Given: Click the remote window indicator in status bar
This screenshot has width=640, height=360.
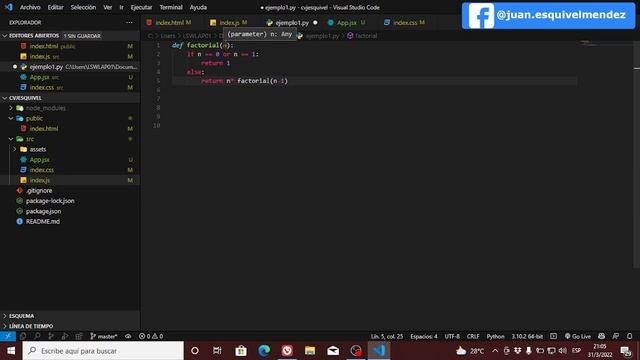Looking at the screenshot, I should pyautogui.click(x=8, y=336).
